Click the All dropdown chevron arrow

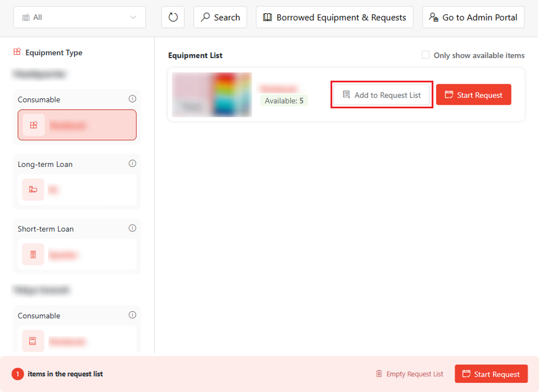click(134, 17)
